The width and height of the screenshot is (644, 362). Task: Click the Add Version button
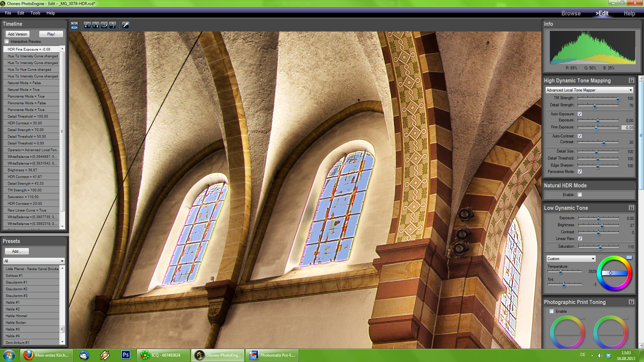click(x=17, y=34)
